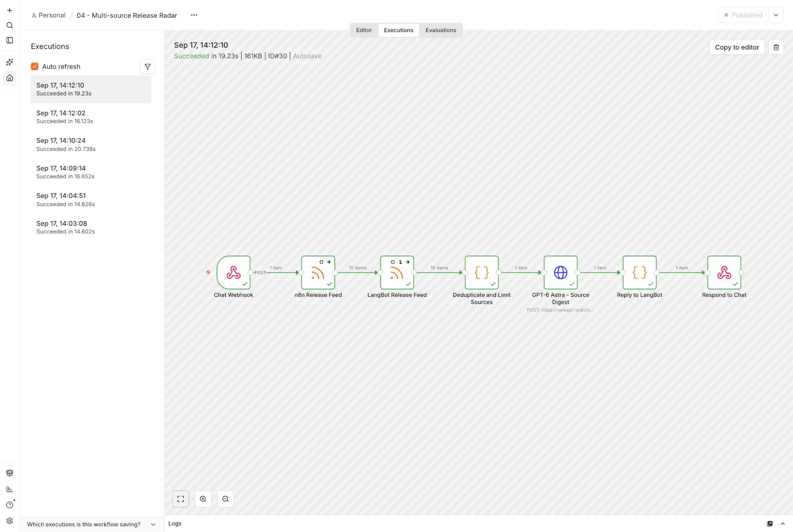Select execution Sep 17, 14:10:24
The image size is (793, 532).
pos(91,145)
